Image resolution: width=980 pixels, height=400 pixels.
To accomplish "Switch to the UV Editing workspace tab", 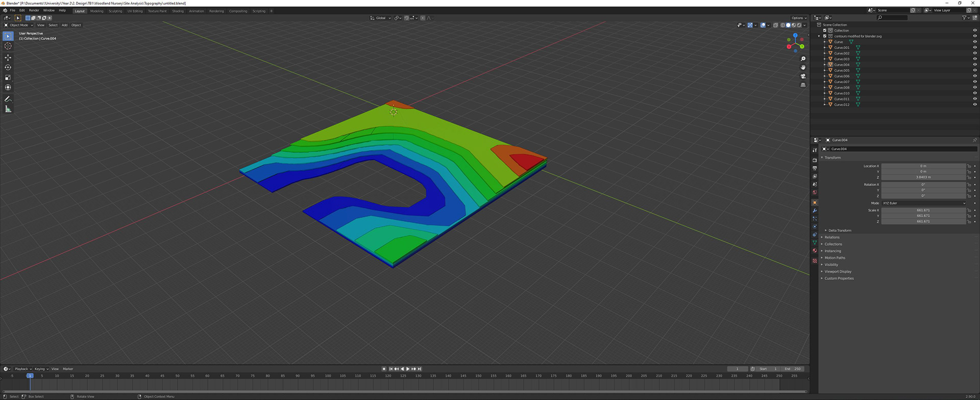I will 135,11.
